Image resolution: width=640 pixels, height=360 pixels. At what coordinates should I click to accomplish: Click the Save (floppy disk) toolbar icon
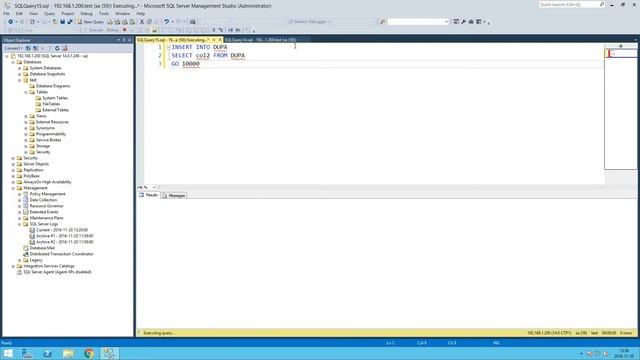[x=63, y=22]
